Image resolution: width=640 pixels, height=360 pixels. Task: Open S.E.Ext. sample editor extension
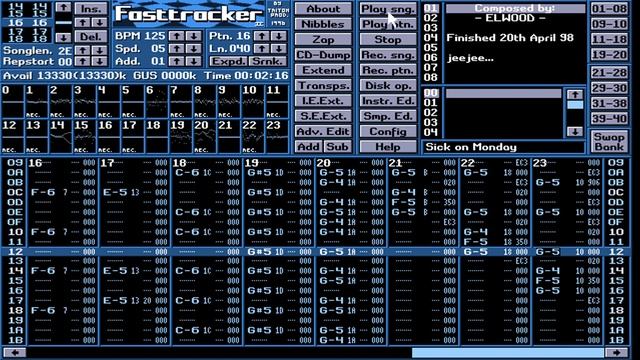pos(323,116)
